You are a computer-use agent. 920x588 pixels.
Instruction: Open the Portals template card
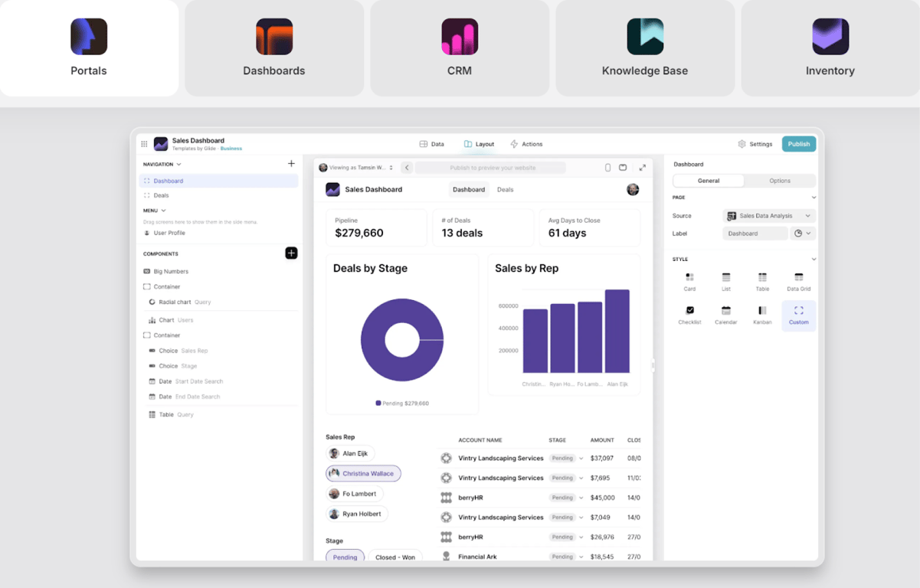click(89, 48)
